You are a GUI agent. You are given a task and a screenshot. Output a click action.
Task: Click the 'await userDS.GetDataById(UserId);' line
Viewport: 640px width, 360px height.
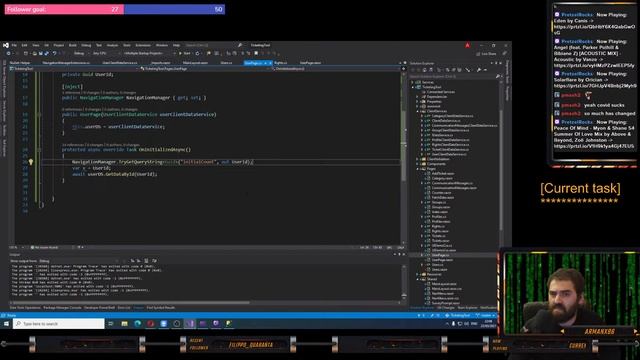click(x=115, y=174)
